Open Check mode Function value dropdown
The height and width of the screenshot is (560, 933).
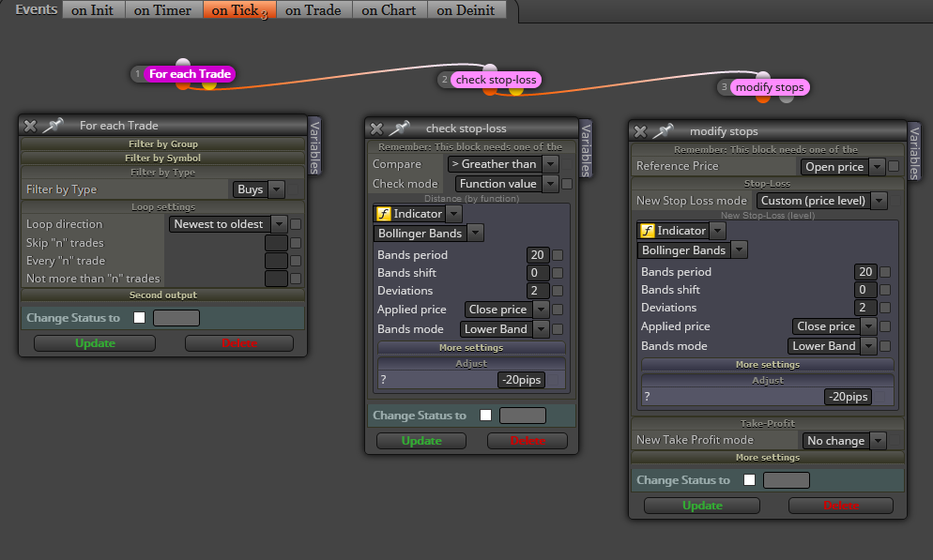click(x=506, y=184)
